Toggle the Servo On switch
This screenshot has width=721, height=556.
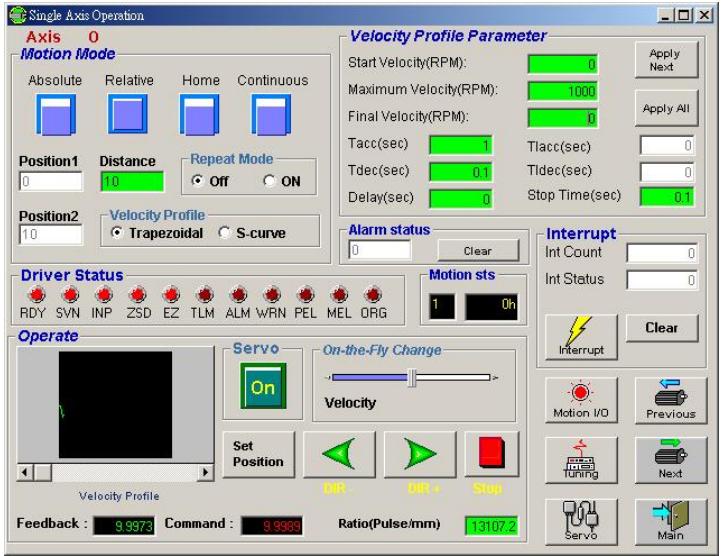point(263,386)
